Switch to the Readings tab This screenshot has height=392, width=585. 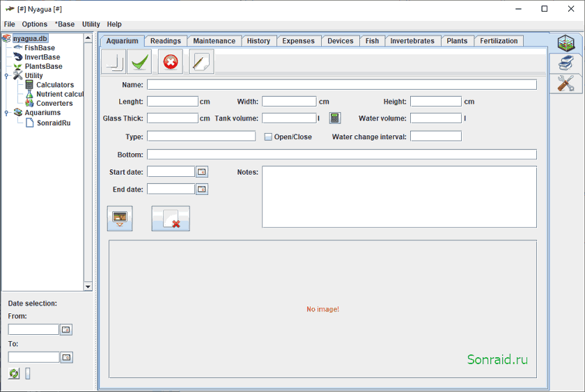tap(166, 41)
